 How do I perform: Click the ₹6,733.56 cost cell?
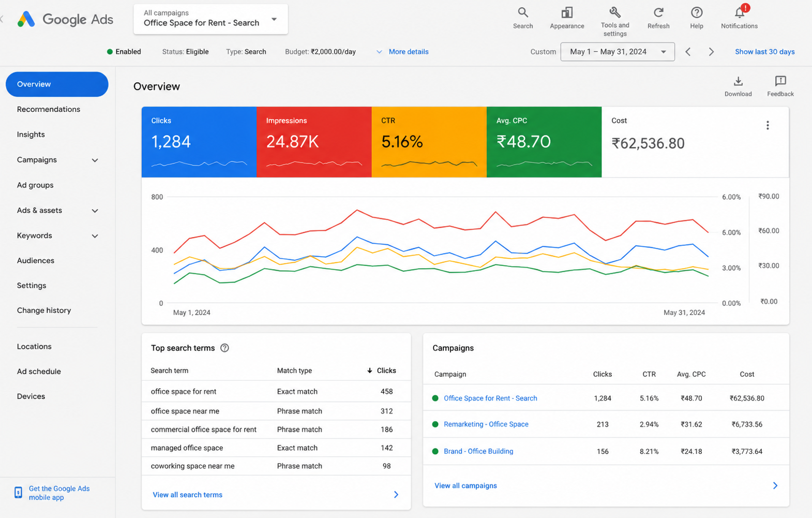click(x=747, y=424)
